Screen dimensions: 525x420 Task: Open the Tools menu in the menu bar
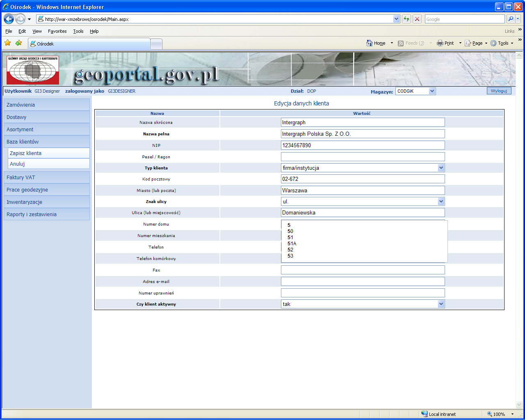coord(78,31)
